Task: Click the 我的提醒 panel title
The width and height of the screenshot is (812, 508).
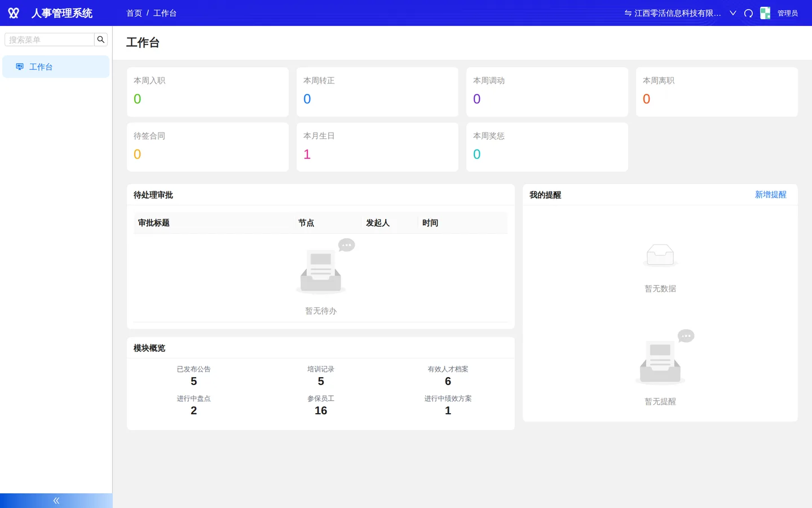Action: pyautogui.click(x=545, y=195)
